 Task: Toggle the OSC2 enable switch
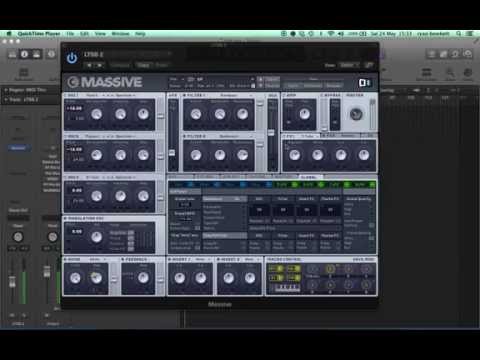pos(66,136)
